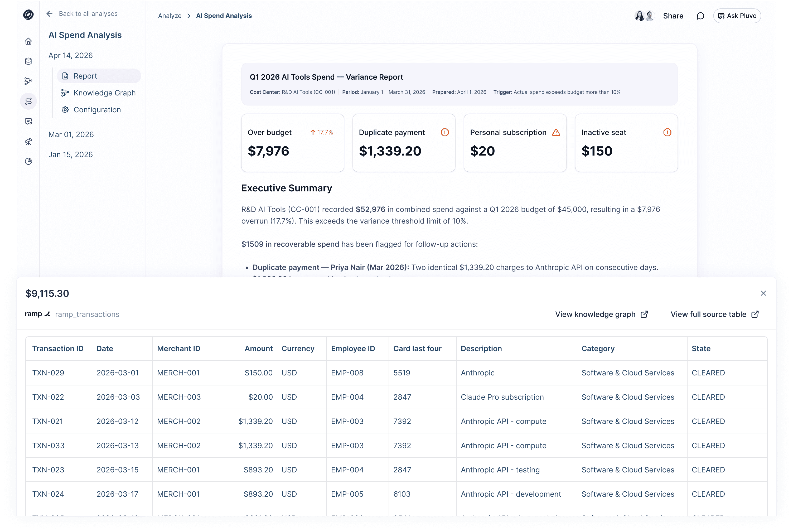Open the database icon in sidebar
Screen dimensions: 793x532
tap(28, 61)
